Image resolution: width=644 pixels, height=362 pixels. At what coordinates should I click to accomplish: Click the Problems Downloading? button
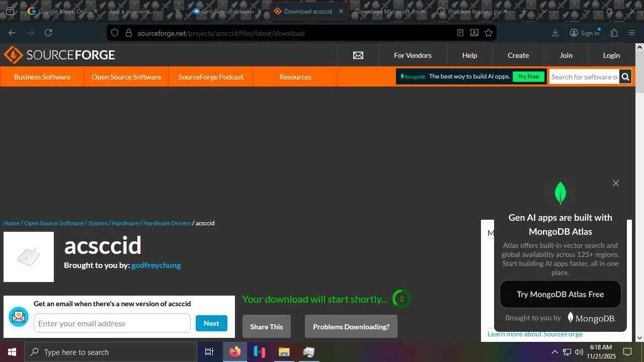click(351, 327)
